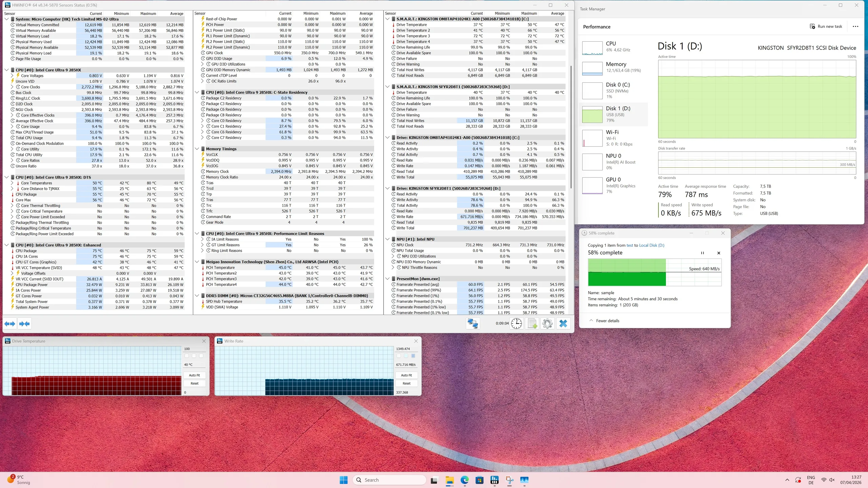Pause the file copy operation
Viewport: 868px width, 488px height.
[x=703, y=253]
